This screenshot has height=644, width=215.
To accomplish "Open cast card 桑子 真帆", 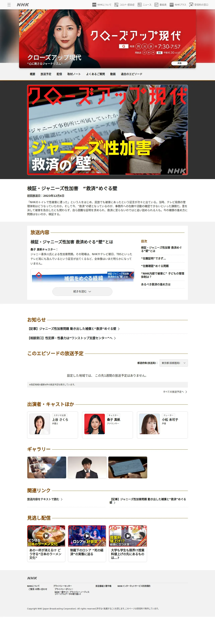I will [x=107, y=425].
